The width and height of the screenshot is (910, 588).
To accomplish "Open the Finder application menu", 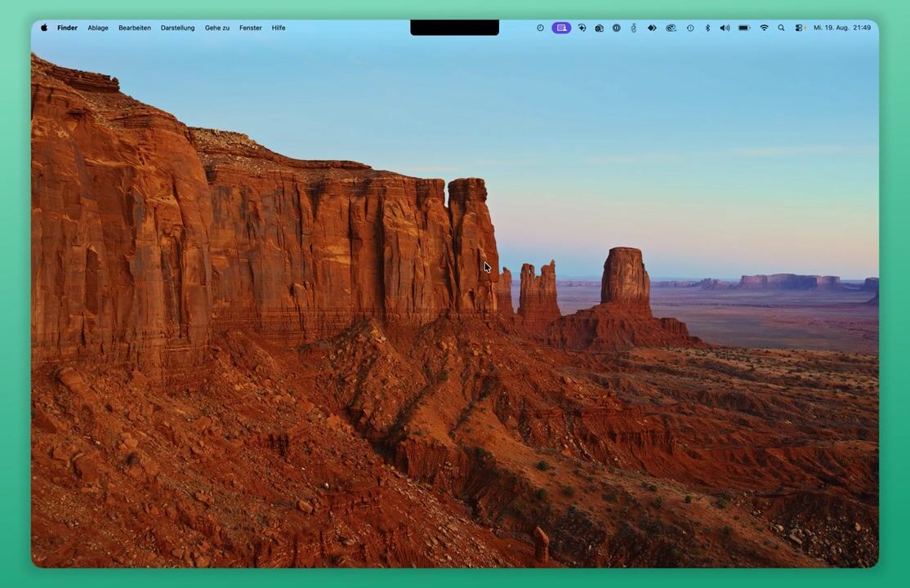I will tap(67, 27).
